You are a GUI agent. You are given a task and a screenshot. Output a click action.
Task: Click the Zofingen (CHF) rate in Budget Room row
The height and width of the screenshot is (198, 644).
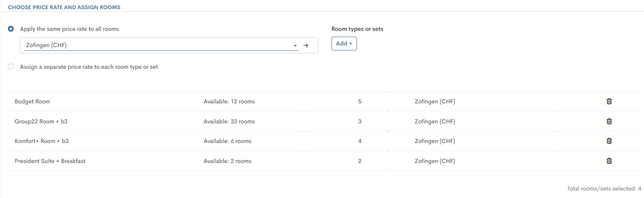(x=435, y=101)
